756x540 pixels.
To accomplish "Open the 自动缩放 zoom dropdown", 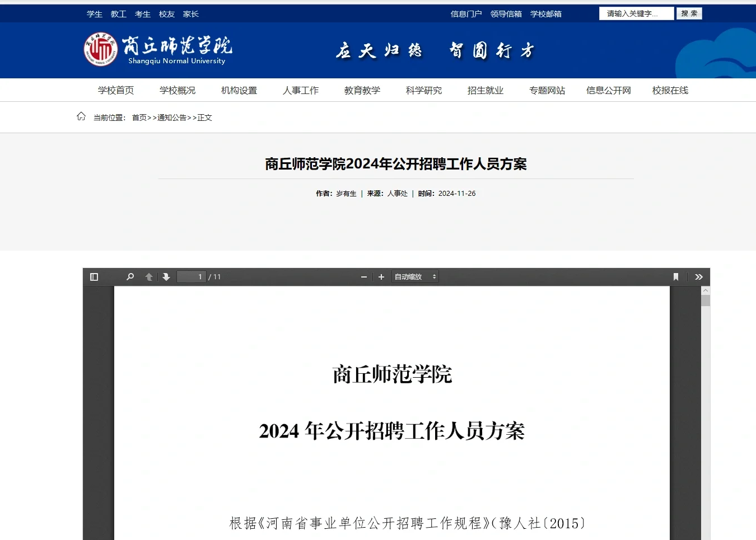I will click(x=415, y=277).
